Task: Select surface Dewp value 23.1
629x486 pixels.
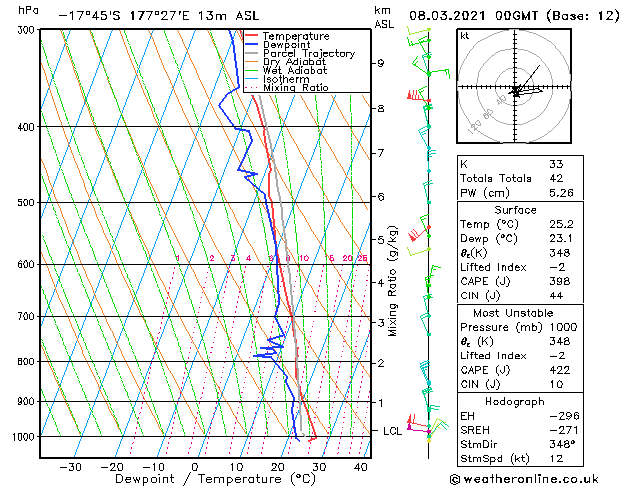Action: [x=561, y=239]
